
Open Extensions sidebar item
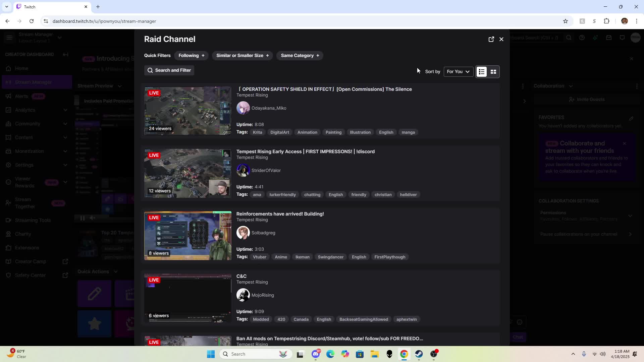point(37,248)
